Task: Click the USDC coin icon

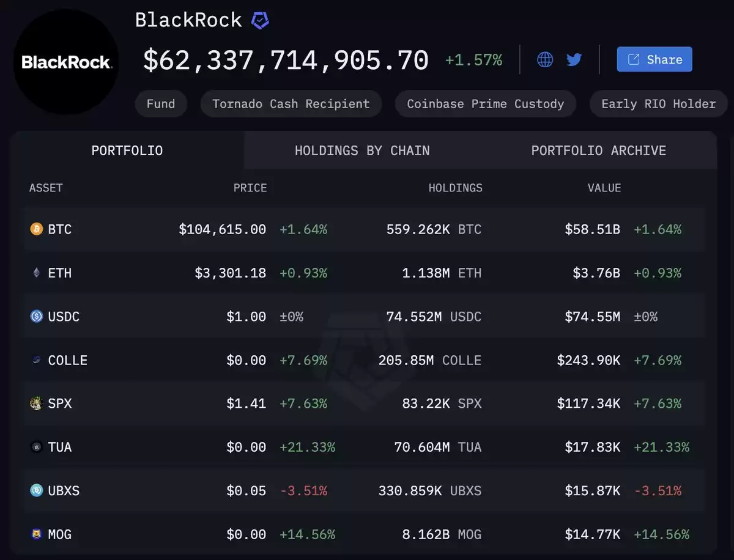Action: click(x=37, y=316)
